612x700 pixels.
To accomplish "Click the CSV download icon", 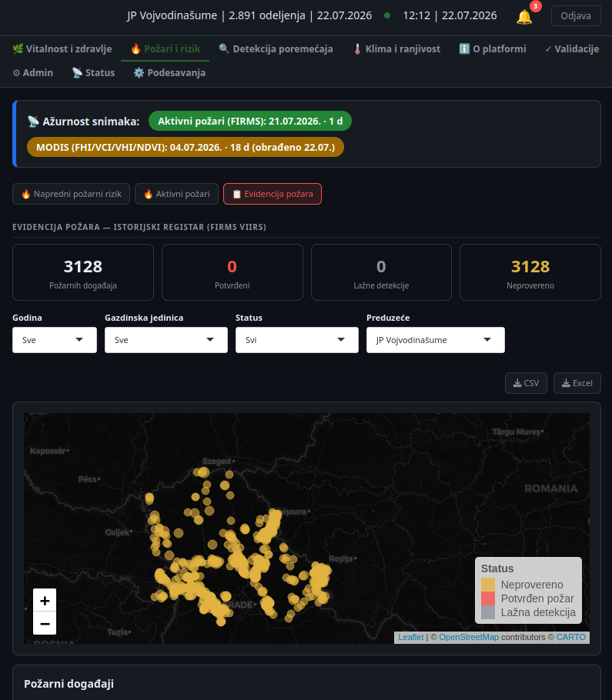I will tap(517, 383).
